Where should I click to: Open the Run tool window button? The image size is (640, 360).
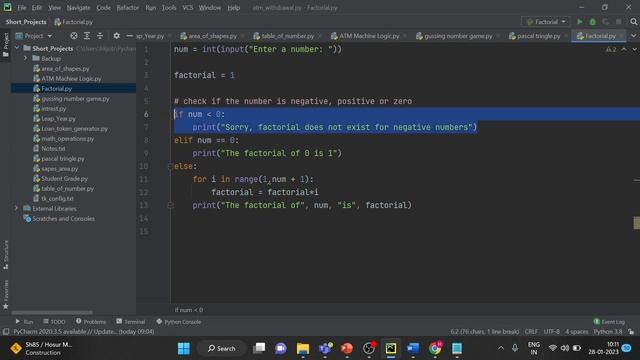(24, 322)
